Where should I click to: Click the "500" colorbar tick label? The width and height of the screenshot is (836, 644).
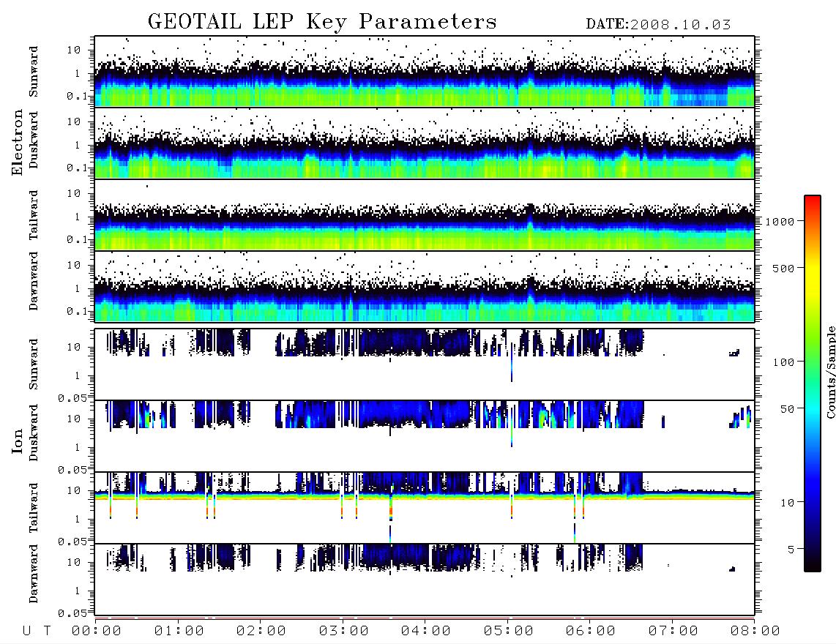(783, 268)
